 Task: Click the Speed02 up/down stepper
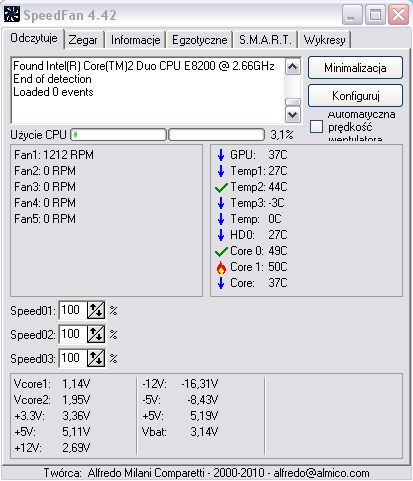[x=96, y=334]
